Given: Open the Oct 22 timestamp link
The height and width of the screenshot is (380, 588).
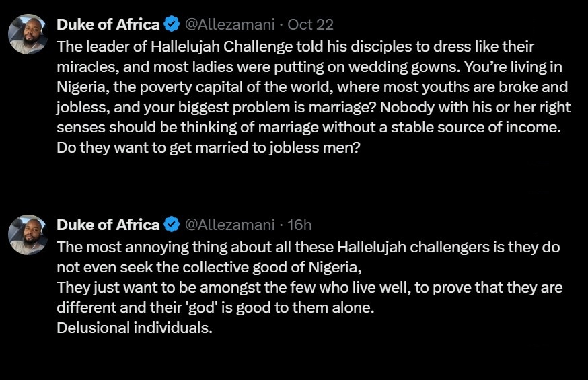Looking at the screenshot, I should [x=311, y=25].
